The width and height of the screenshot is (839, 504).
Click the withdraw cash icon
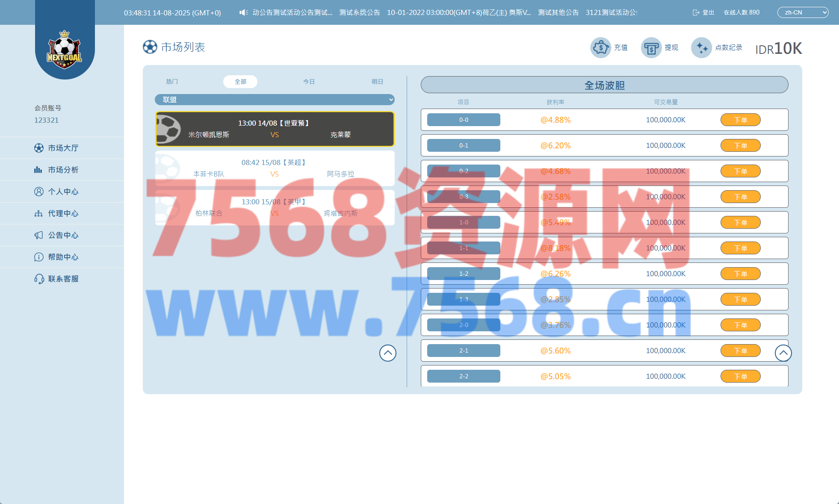651,47
